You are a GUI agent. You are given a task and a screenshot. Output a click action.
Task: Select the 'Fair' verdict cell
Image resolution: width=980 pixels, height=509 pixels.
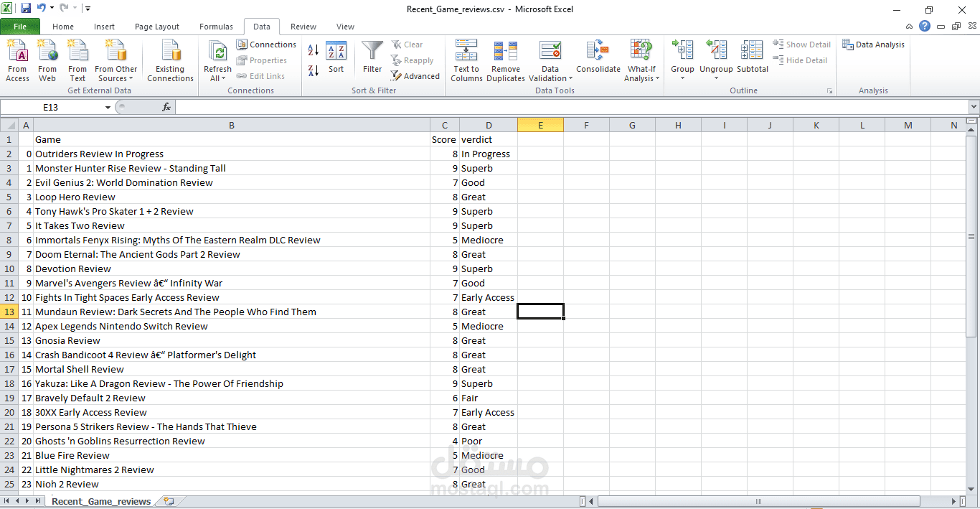pos(489,398)
